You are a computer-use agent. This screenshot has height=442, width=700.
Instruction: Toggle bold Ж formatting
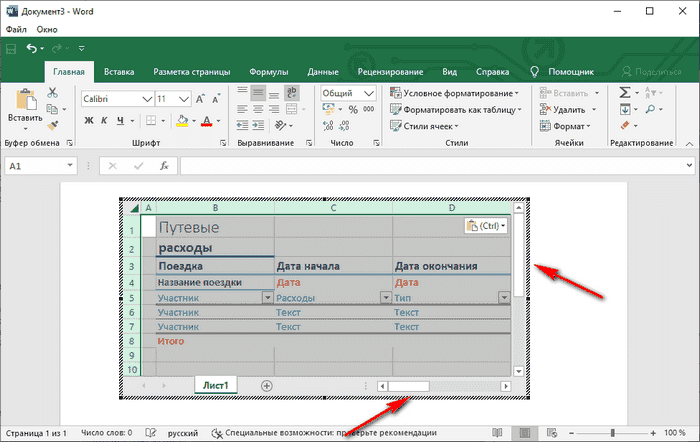click(88, 121)
